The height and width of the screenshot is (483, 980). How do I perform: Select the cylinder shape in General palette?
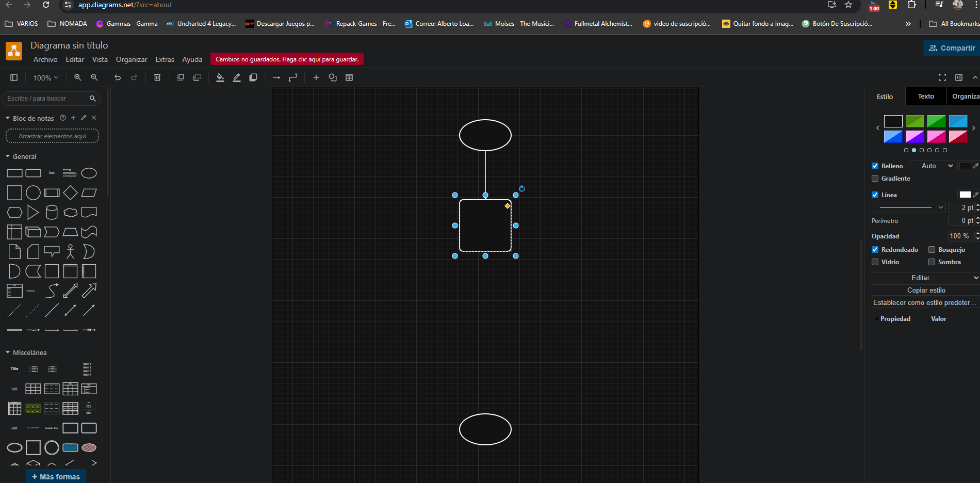(52, 213)
